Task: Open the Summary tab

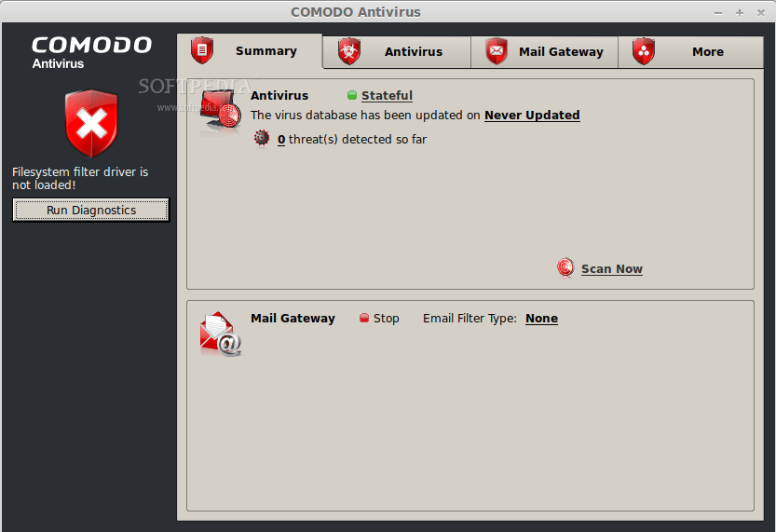Action: point(250,50)
